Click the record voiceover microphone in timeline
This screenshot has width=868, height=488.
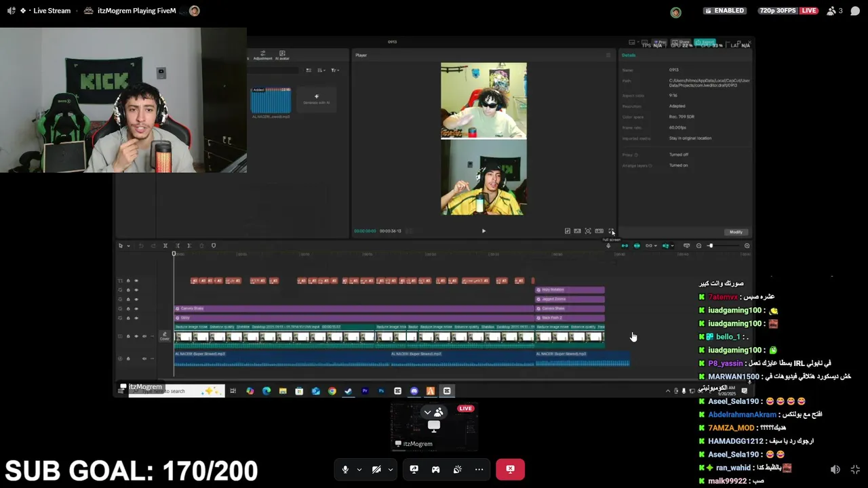click(x=608, y=246)
